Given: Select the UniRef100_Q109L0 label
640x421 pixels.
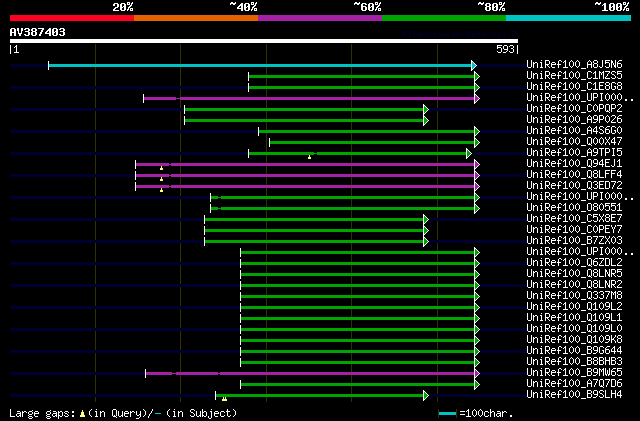Looking at the screenshot, I should 574,329.
